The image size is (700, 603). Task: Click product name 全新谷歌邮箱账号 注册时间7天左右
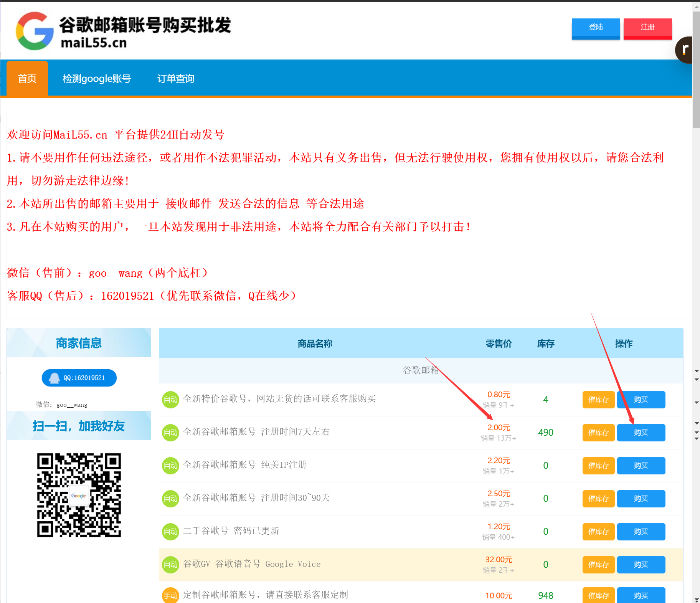256,432
